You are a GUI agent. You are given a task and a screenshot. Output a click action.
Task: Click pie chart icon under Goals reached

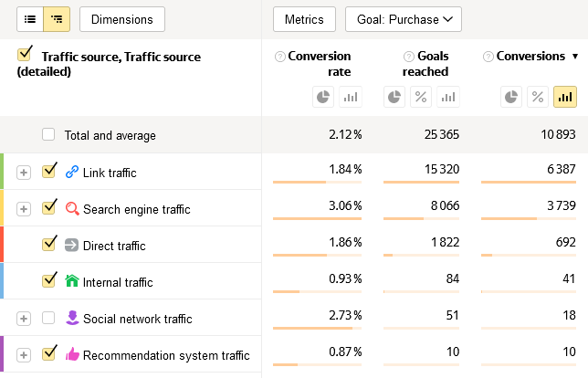(394, 96)
